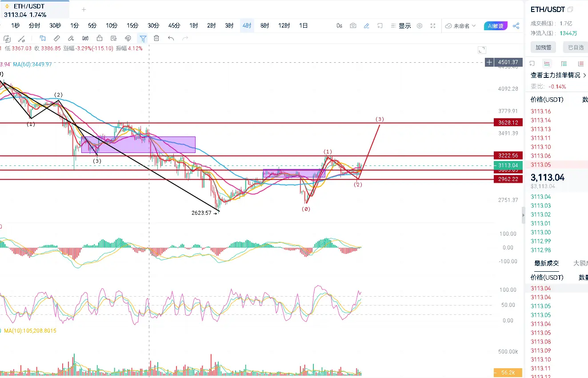Undo the last drawing action
The width and height of the screenshot is (588, 378).
click(x=171, y=38)
